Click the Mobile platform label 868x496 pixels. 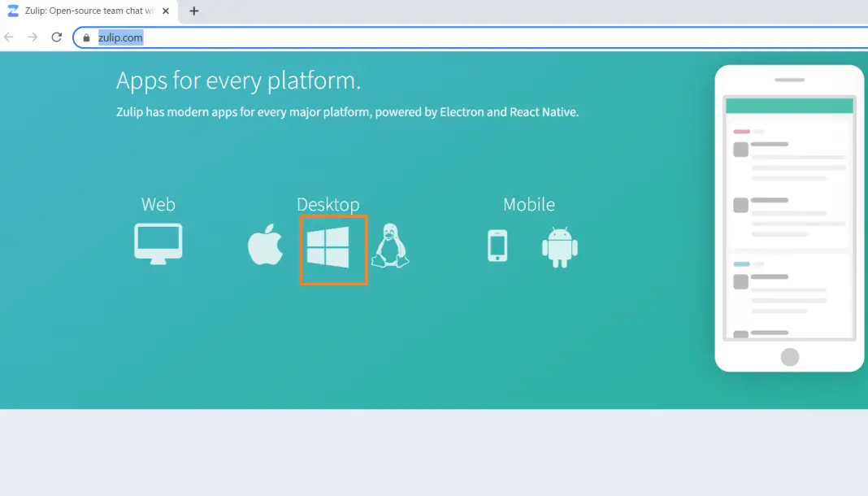tap(529, 204)
